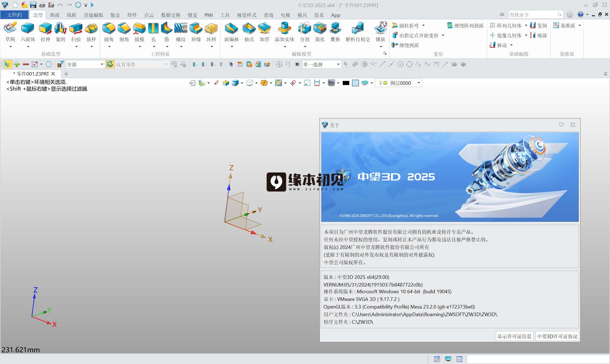The image size is (610, 364).
Task: Add a new document tab with plus
Action: click(66, 74)
